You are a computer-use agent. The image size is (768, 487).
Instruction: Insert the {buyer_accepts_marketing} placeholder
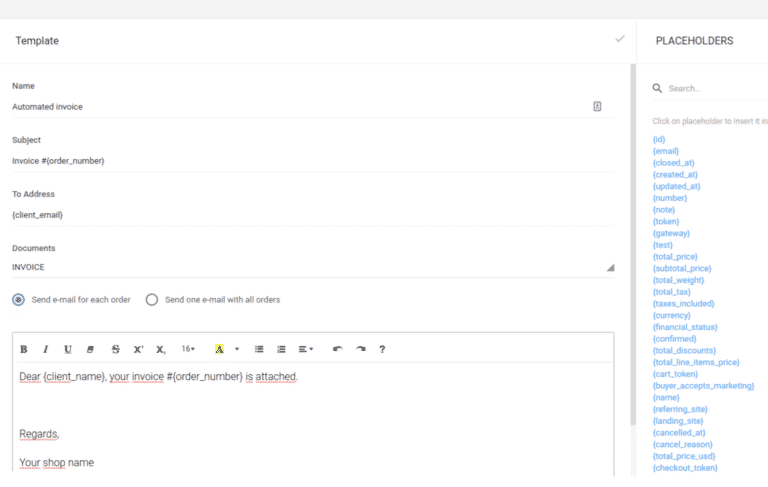[x=703, y=386]
